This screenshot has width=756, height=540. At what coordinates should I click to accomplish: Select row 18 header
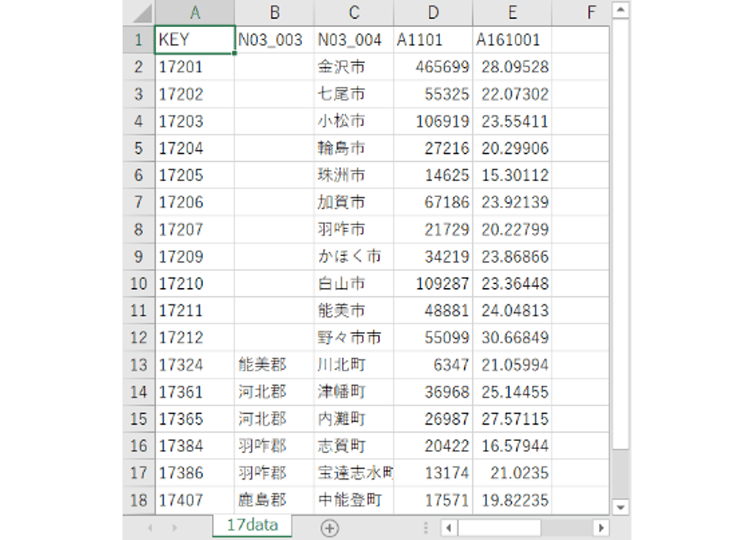coord(139,501)
